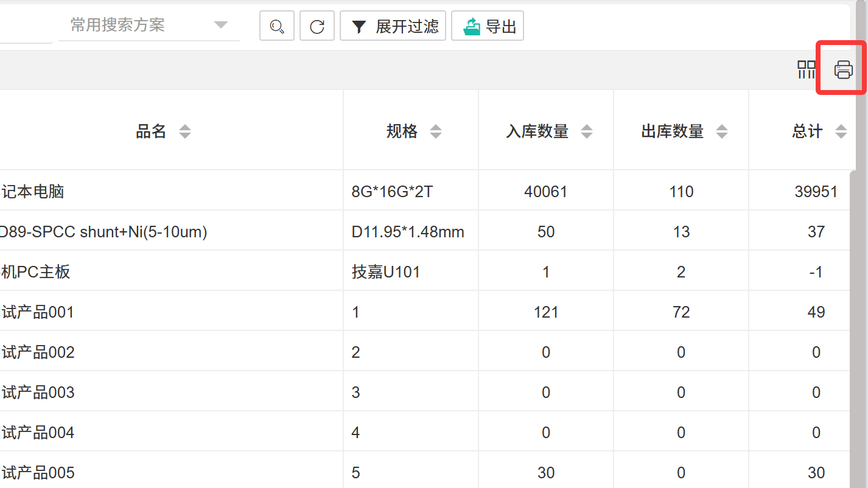Click the 40061 inbound quantity cell
868x488 pixels.
[545, 192]
